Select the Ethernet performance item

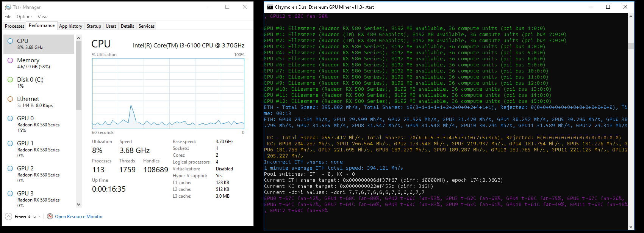click(x=39, y=102)
